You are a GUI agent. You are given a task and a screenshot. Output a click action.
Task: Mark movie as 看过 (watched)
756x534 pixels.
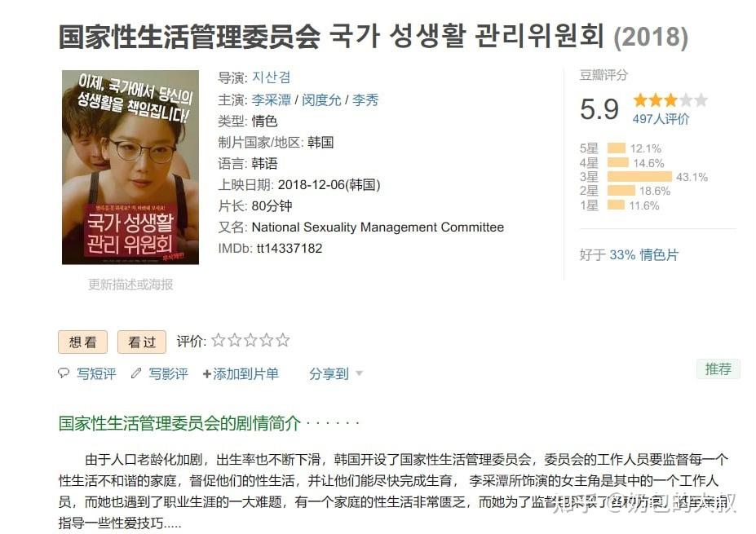tap(142, 342)
